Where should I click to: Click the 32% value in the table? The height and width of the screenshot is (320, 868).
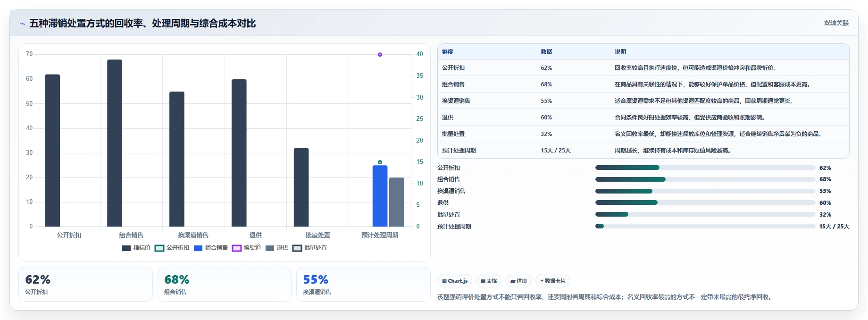pos(546,134)
